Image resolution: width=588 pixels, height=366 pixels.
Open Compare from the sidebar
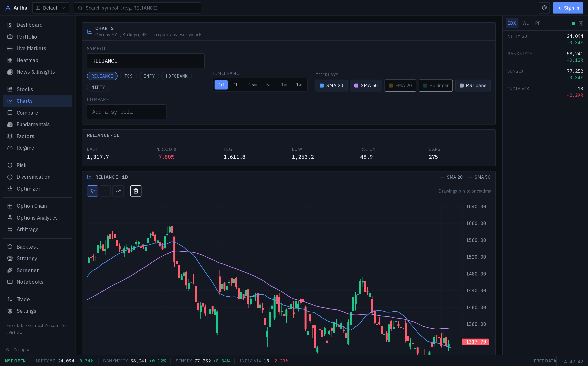coord(38,113)
